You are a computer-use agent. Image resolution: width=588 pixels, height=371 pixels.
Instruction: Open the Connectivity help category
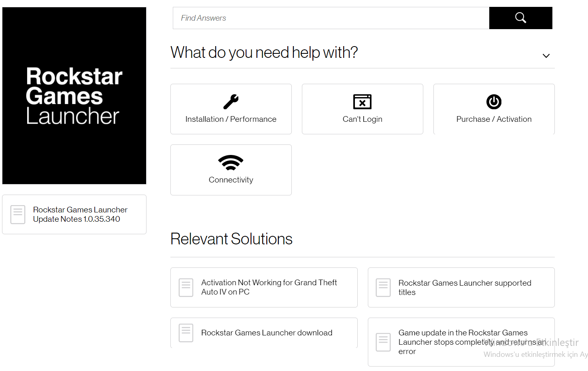231,170
